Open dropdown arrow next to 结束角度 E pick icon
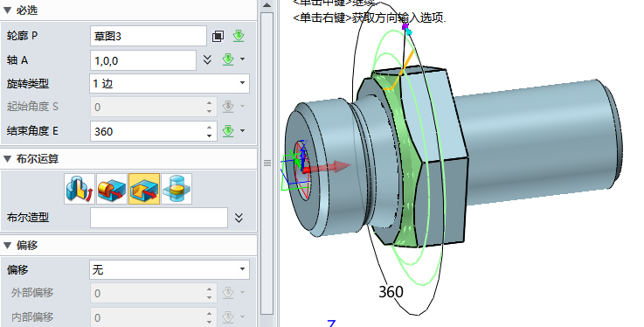The height and width of the screenshot is (327, 644). (242, 131)
